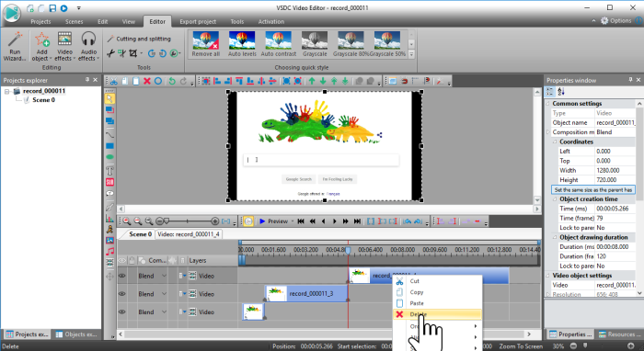Viewport: 644px width, 351px height.
Task: Hide the record_000011_3 video layer
Action: (122, 294)
